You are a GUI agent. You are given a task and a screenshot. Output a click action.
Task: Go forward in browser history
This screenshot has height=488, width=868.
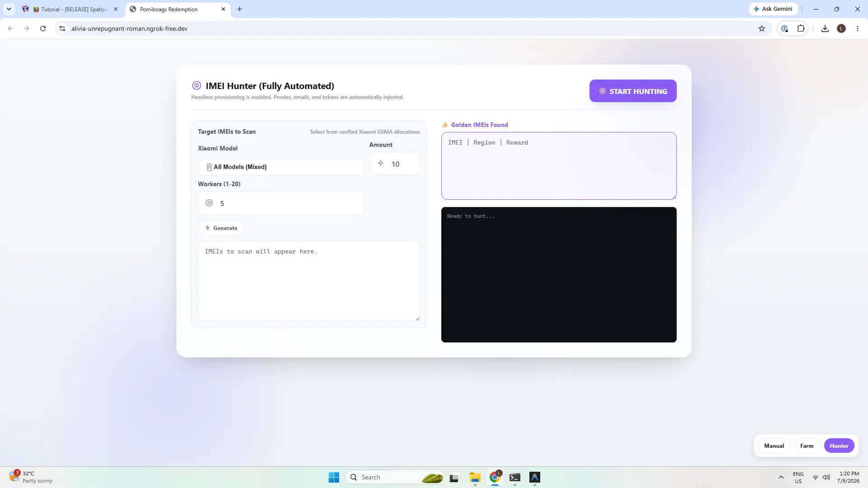click(27, 28)
